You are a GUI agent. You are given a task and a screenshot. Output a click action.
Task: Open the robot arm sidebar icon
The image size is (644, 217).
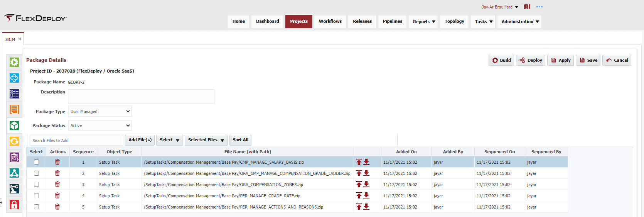pos(14,189)
